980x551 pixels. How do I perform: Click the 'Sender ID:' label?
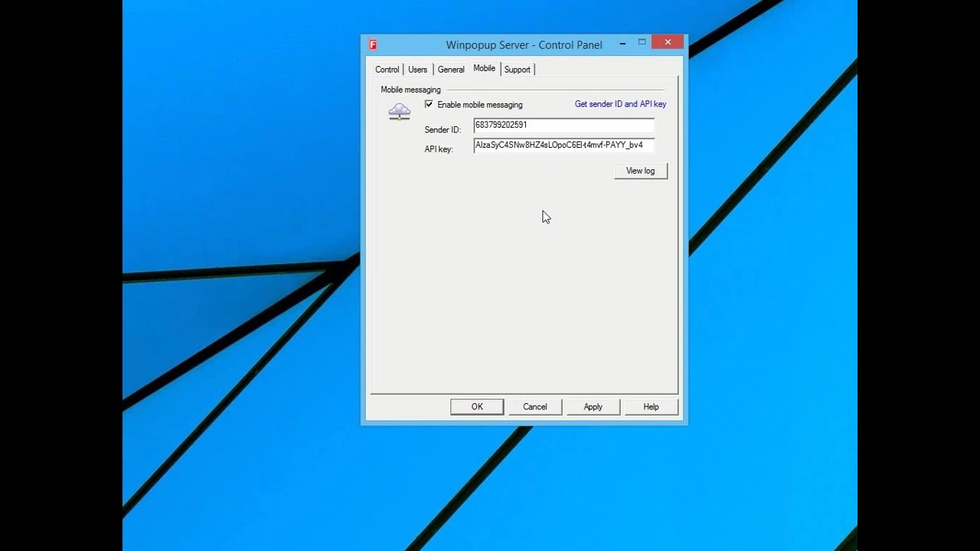click(443, 130)
